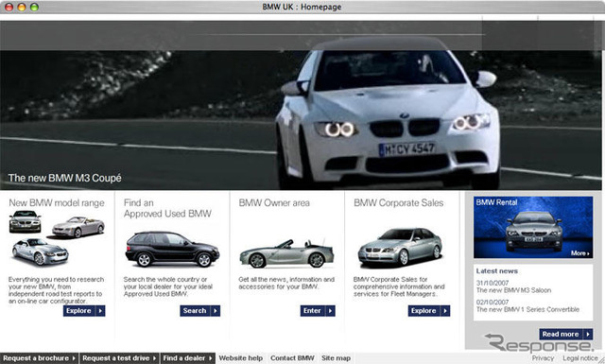Click the arrow icon on the Search button
Image resolution: width=605 pixels, height=364 pixels.
pyautogui.click(x=216, y=311)
